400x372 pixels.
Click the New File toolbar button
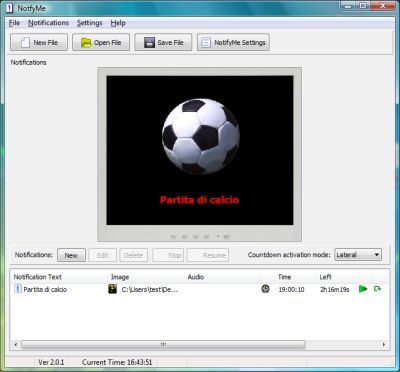click(39, 42)
